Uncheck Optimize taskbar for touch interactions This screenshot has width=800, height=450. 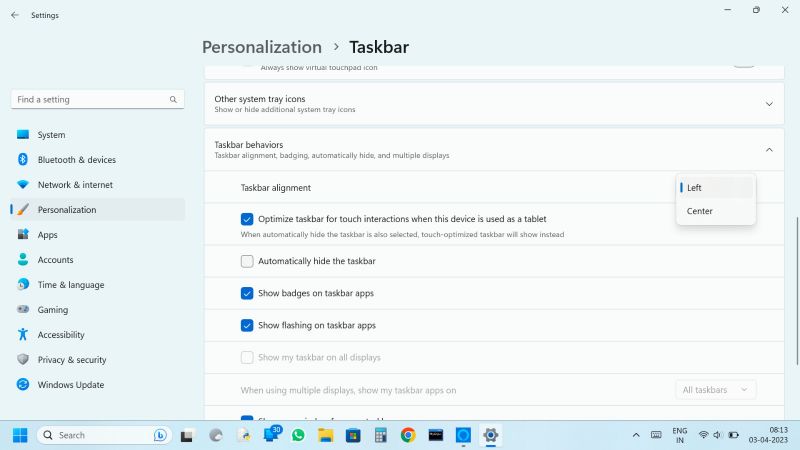tap(247, 219)
